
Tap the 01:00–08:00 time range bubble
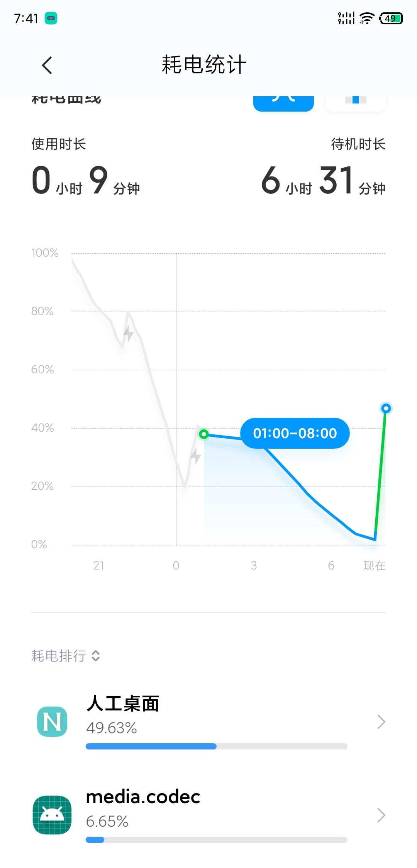tap(295, 433)
